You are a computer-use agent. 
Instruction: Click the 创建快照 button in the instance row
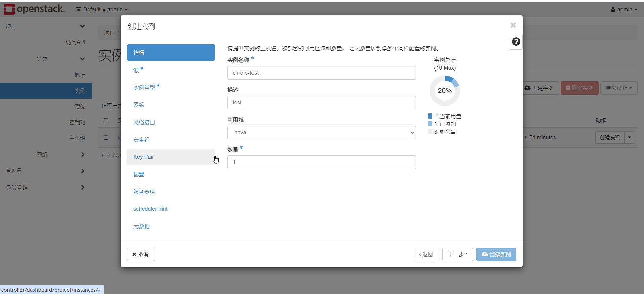click(610, 137)
